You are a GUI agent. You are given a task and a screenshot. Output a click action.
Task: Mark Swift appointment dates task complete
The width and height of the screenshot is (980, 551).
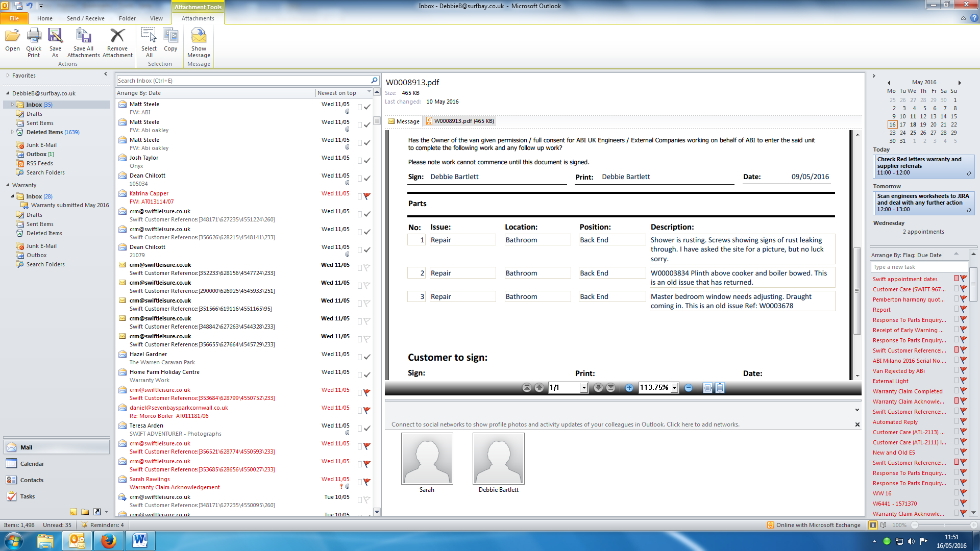[x=963, y=279]
